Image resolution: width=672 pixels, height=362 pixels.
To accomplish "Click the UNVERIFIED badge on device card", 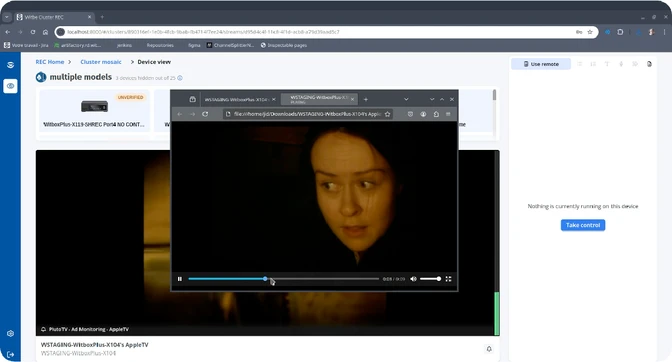I will tap(130, 97).
